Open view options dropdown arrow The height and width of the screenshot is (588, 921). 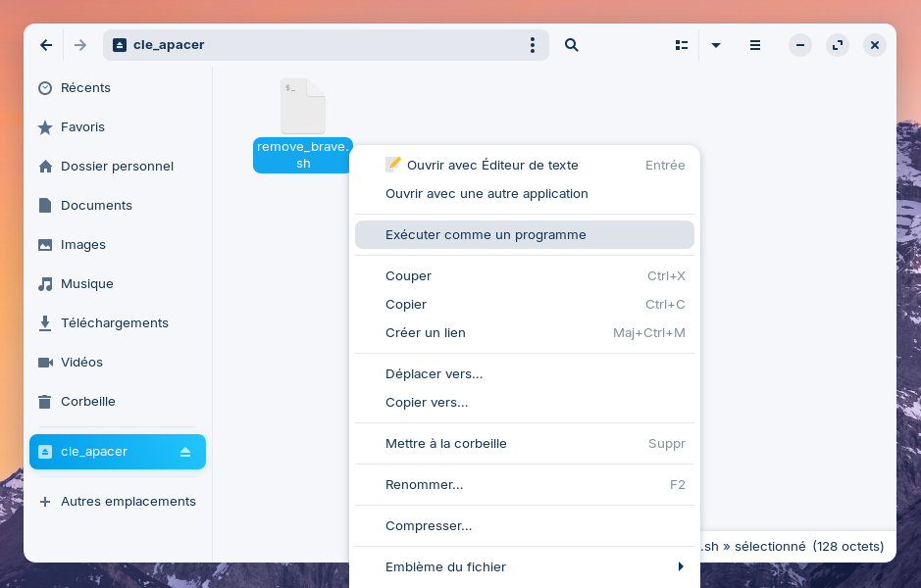pos(715,45)
